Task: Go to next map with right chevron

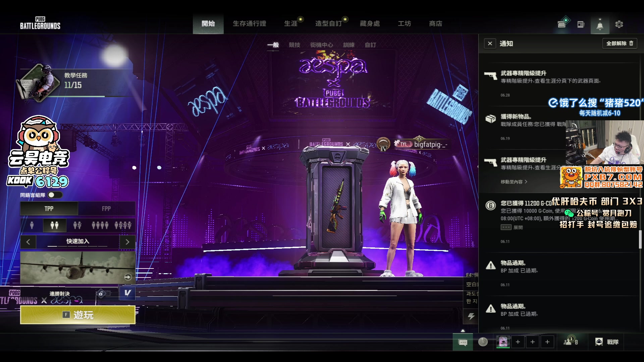Action: (x=127, y=242)
